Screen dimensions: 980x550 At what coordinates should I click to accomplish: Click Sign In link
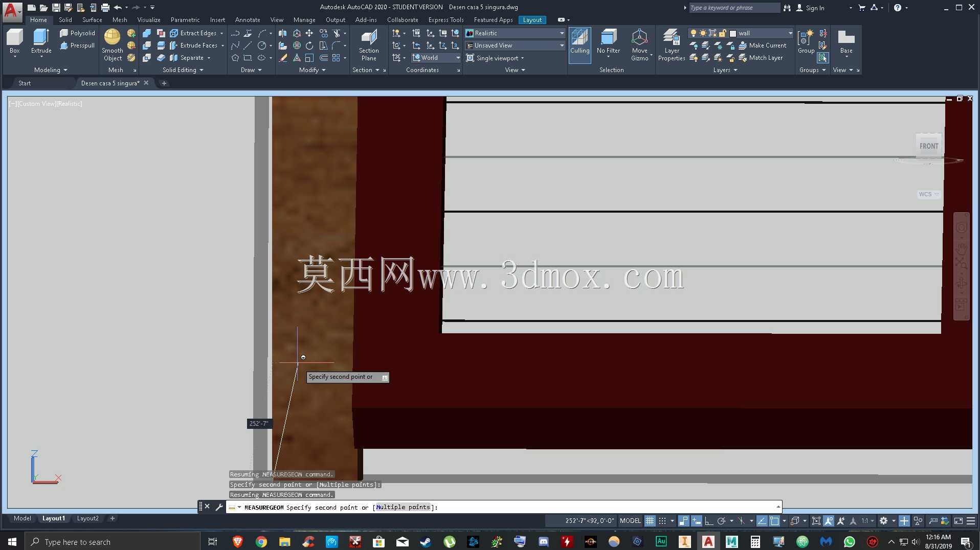point(810,8)
